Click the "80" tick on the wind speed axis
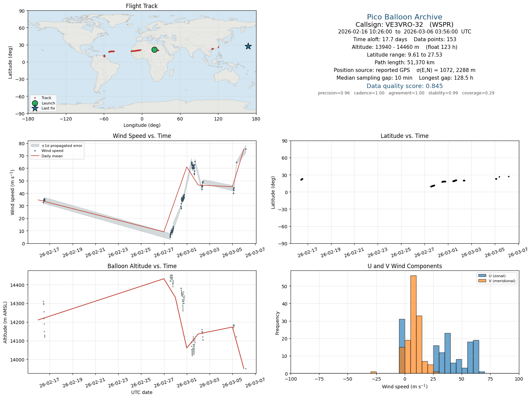 (x=22, y=144)
